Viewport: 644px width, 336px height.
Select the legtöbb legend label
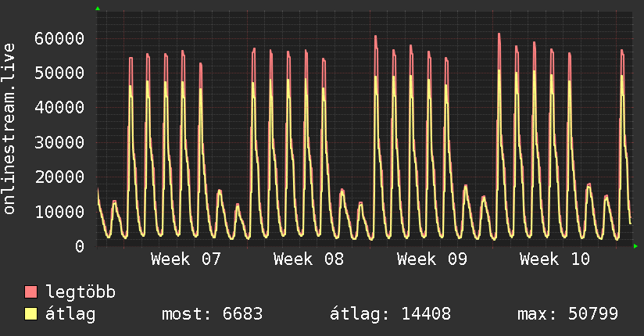click(80, 292)
